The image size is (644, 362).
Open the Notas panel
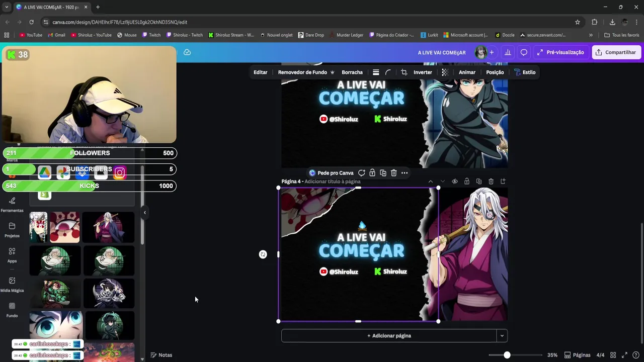point(162,355)
